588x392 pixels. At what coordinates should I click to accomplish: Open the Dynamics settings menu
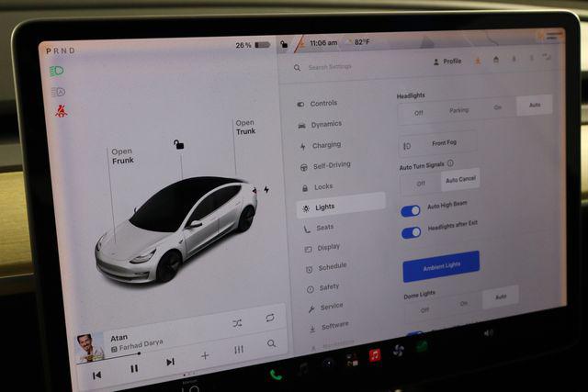pyautogui.click(x=320, y=125)
